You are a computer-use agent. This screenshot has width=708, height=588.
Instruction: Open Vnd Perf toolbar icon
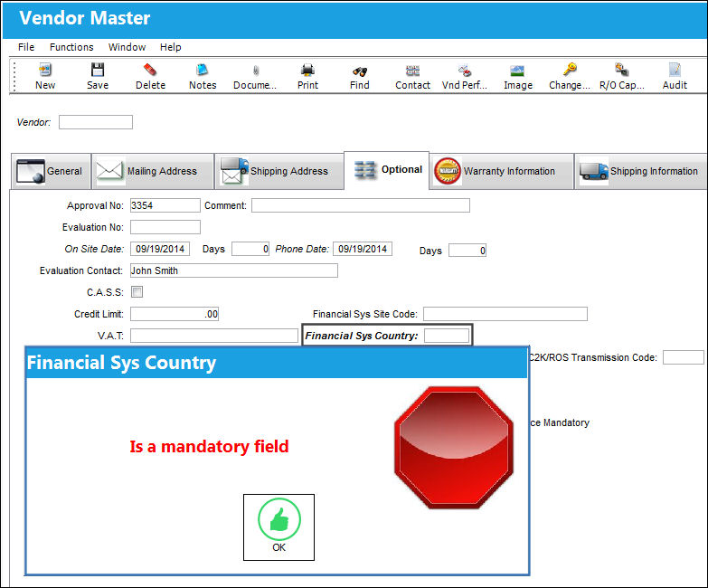pyautogui.click(x=465, y=70)
